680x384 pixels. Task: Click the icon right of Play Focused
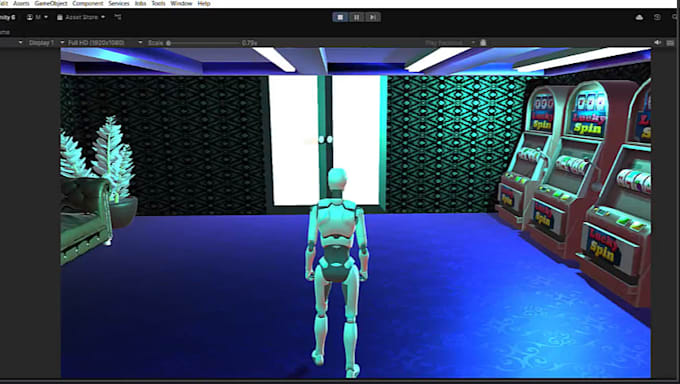point(483,43)
